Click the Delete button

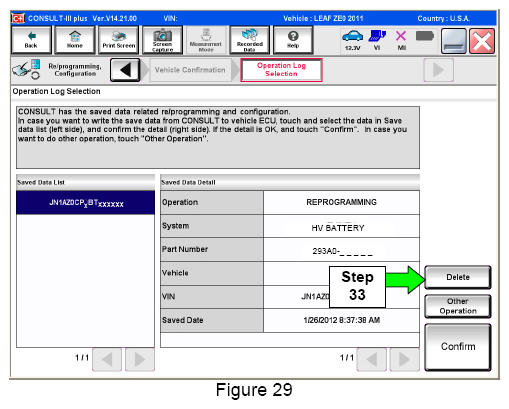click(458, 277)
